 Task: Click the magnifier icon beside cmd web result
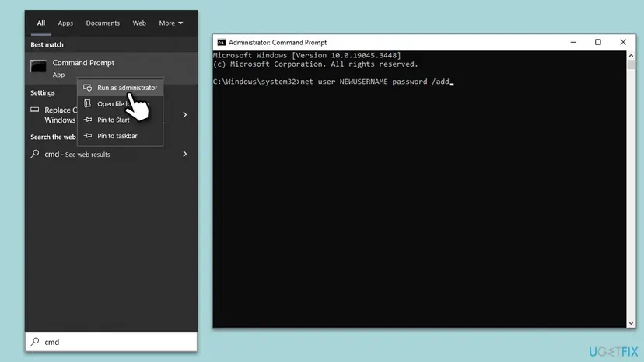click(x=35, y=154)
